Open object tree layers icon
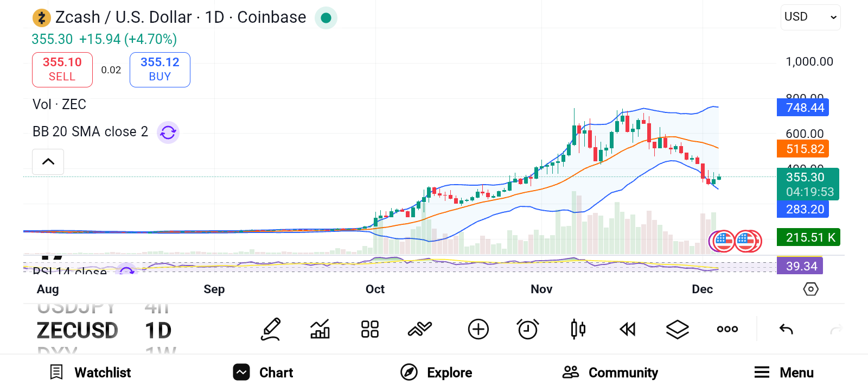This screenshot has height=391, width=868. [x=678, y=329]
